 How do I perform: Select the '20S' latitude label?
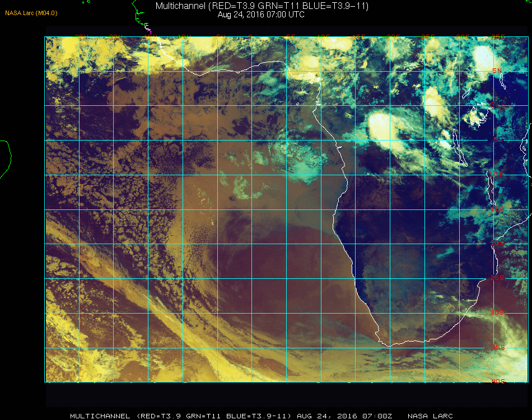(x=497, y=243)
